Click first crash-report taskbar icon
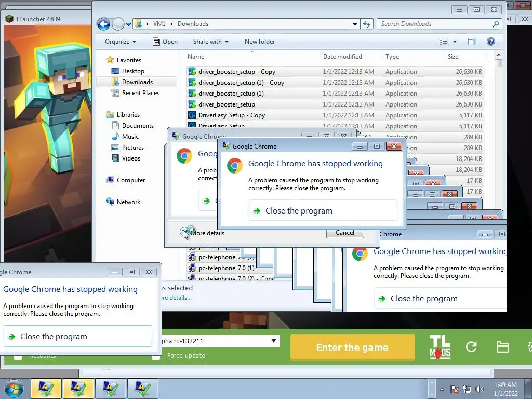532x399 pixels. click(46, 389)
